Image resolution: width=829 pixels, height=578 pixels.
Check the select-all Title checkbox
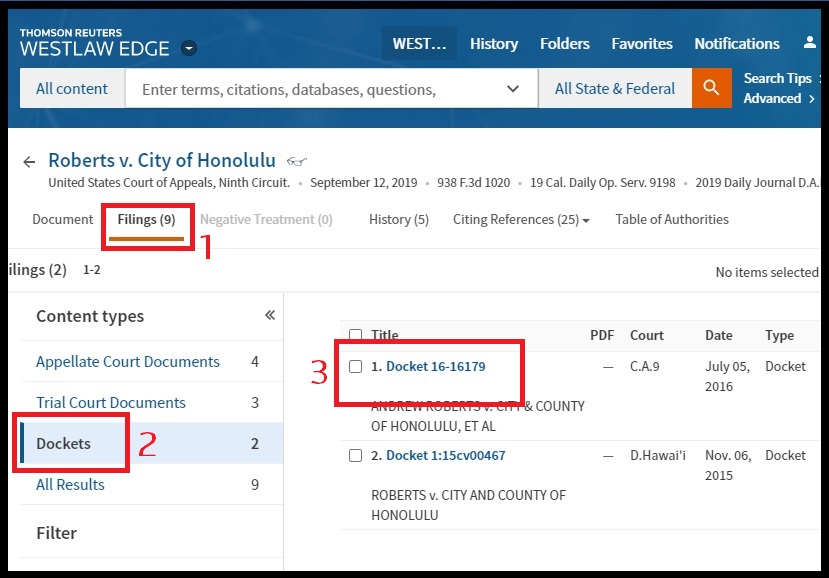coord(356,335)
